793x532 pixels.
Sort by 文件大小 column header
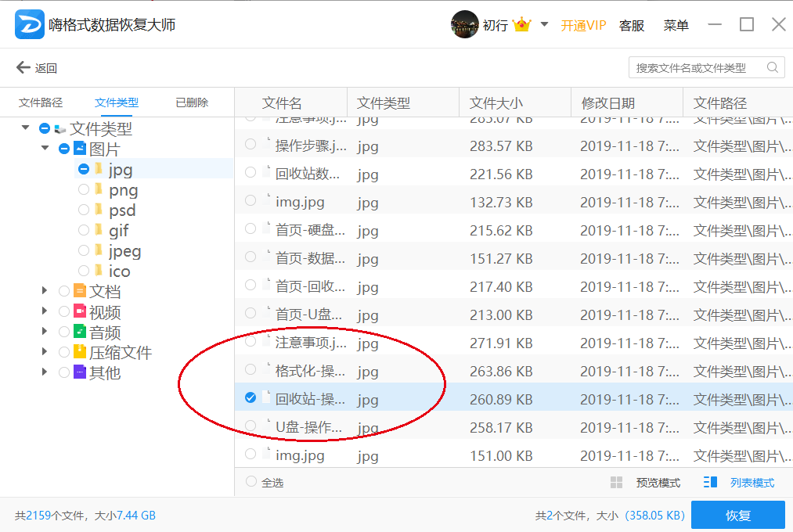click(x=515, y=103)
